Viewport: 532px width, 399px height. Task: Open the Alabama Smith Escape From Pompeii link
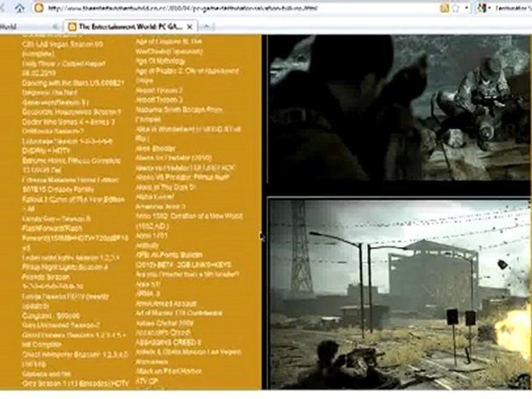click(x=179, y=114)
